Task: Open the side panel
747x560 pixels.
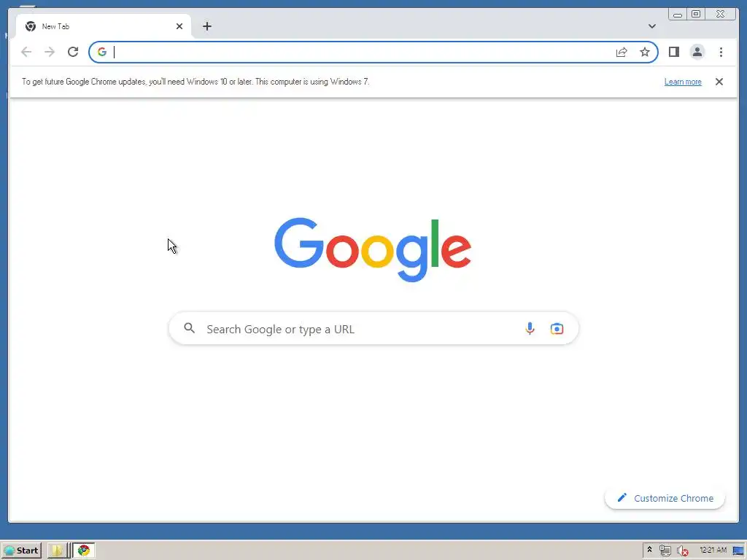Action: [673, 52]
